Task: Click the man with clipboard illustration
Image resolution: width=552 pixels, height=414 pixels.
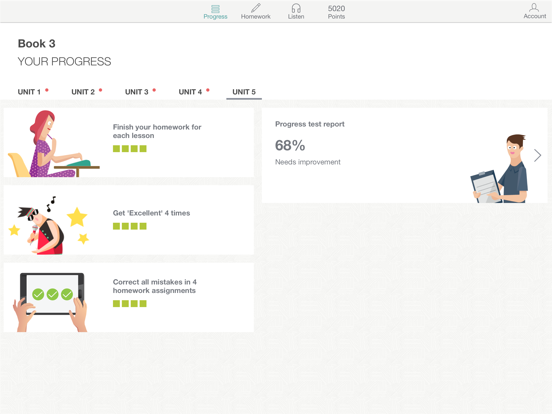Action: [500, 168]
